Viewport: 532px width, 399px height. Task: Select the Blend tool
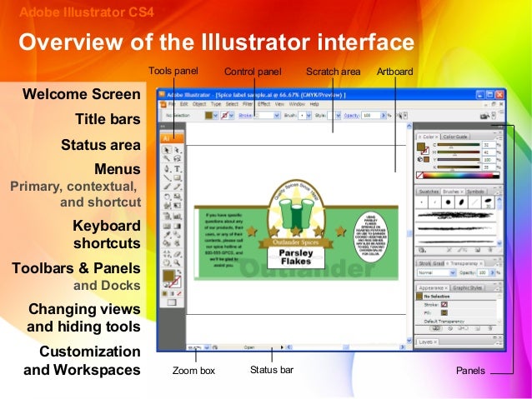(x=177, y=235)
